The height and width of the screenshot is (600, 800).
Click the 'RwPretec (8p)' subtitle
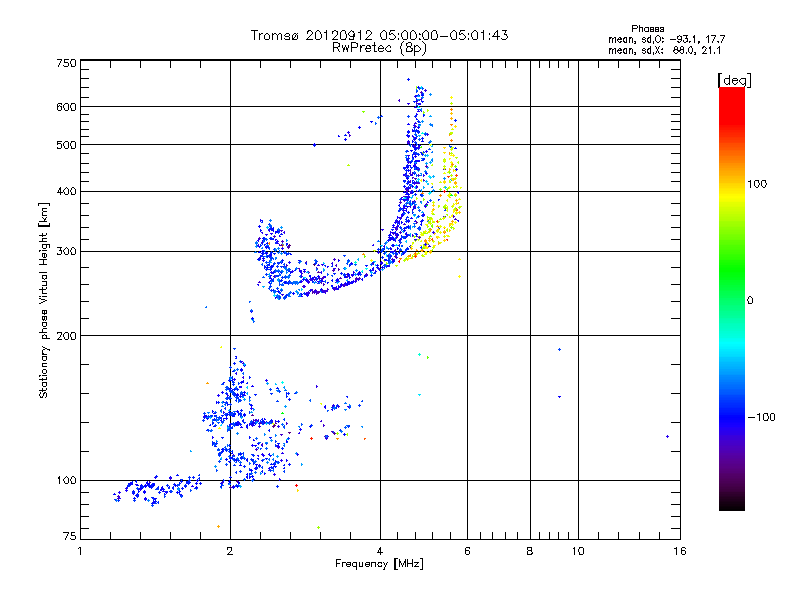379,48
